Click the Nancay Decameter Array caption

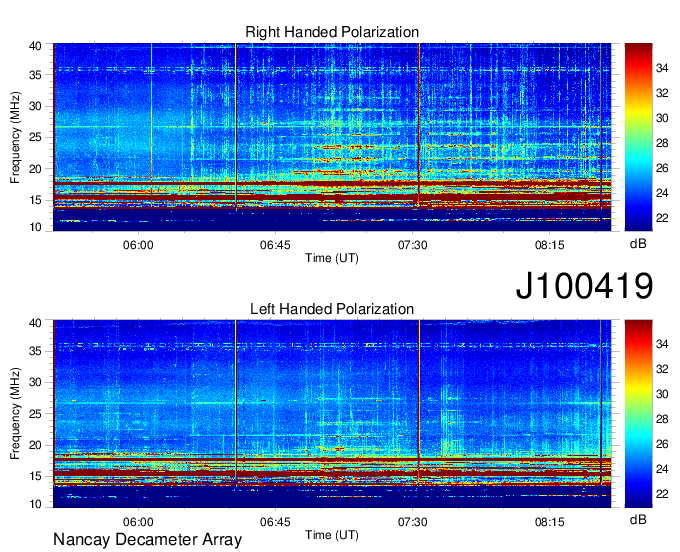[x=147, y=539]
